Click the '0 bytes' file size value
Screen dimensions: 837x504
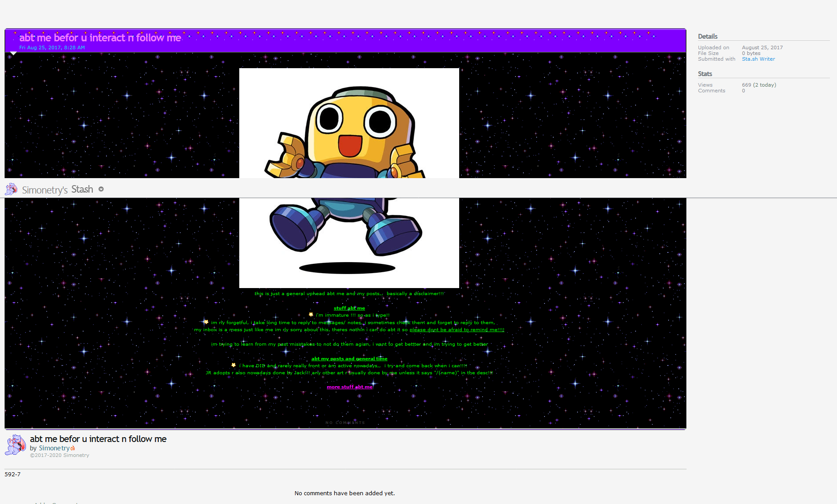tap(751, 53)
